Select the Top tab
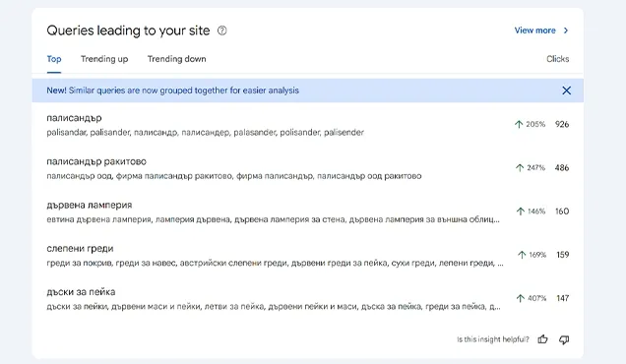The width and height of the screenshot is (626, 364). [x=54, y=59]
